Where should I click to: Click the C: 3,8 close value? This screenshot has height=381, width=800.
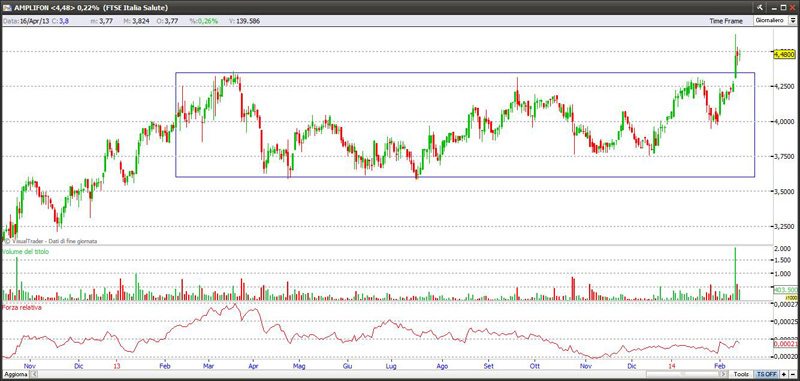tap(61, 21)
